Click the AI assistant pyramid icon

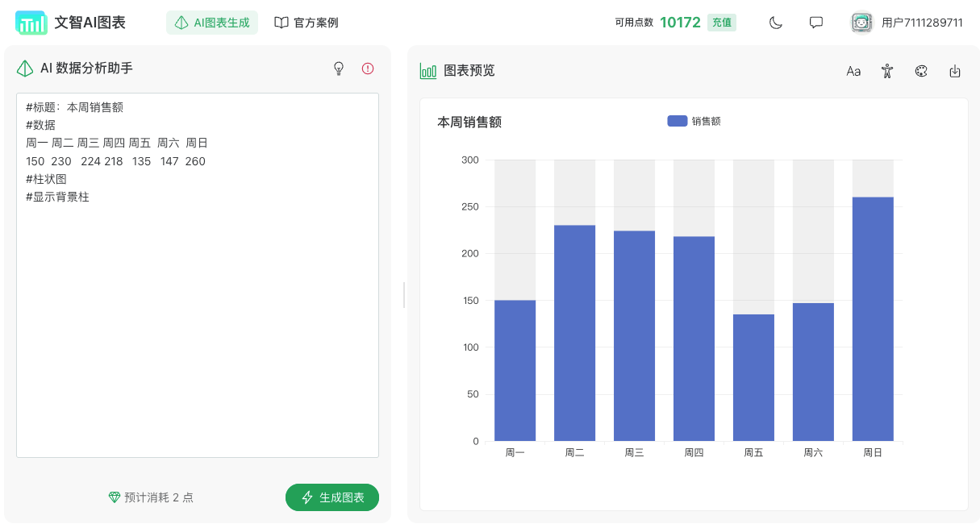click(x=25, y=69)
